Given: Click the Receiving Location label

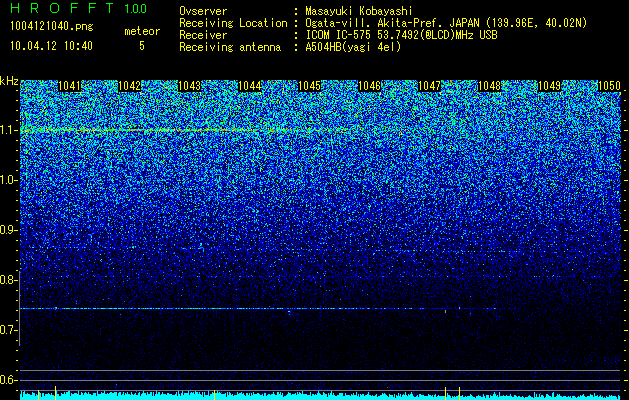Looking at the screenshot, I should [x=233, y=23].
